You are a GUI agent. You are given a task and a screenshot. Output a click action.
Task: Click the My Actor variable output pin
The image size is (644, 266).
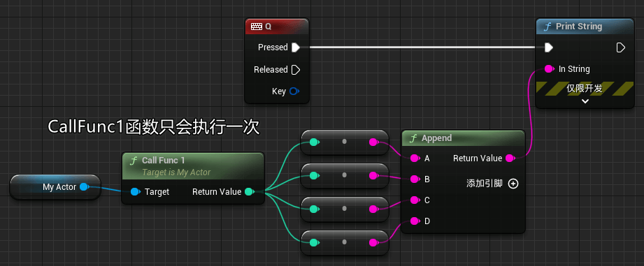click(x=84, y=187)
